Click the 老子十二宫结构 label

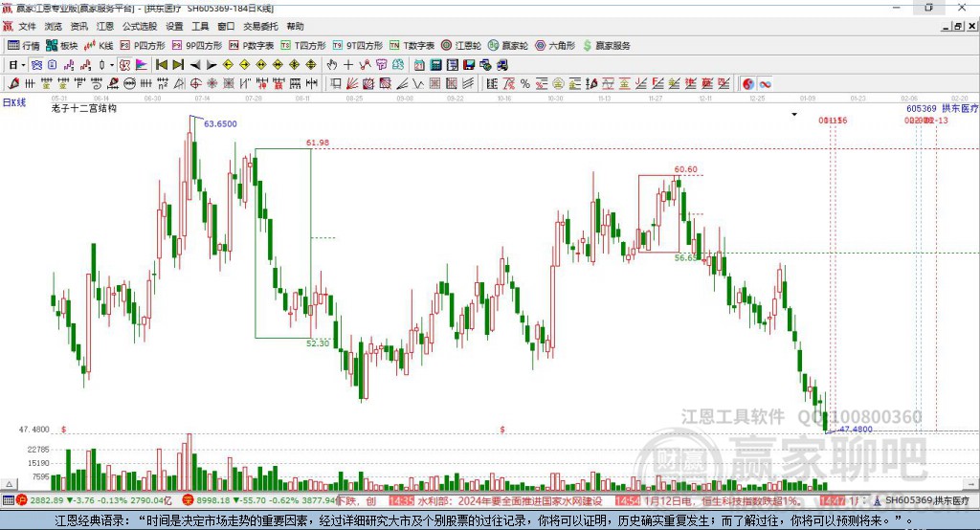click(x=84, y=108)
